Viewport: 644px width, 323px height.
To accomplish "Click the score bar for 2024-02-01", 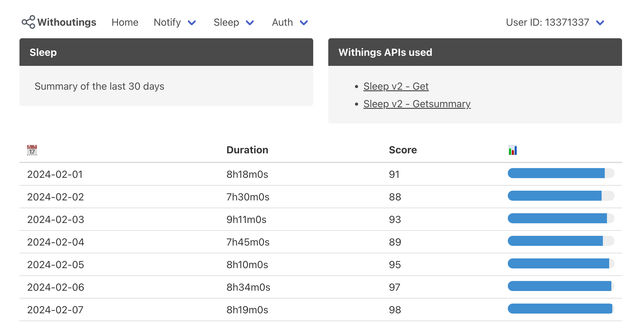I will click(561, 173).
